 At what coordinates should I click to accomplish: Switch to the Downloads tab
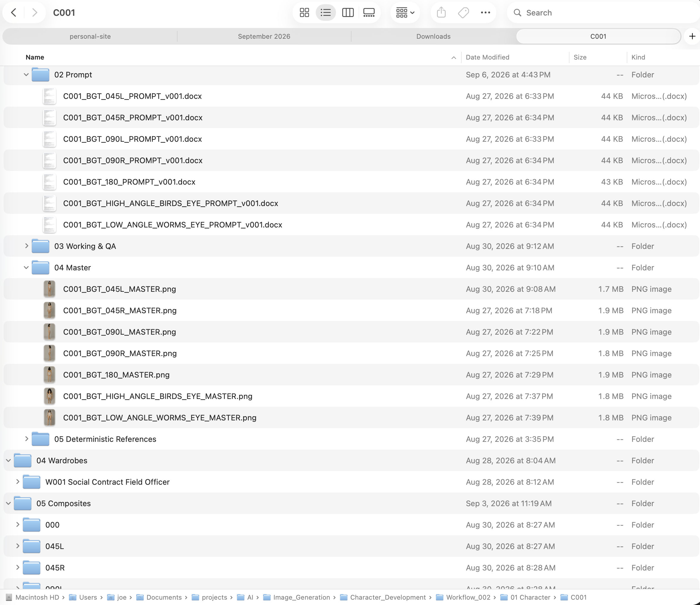click(433, 36)
